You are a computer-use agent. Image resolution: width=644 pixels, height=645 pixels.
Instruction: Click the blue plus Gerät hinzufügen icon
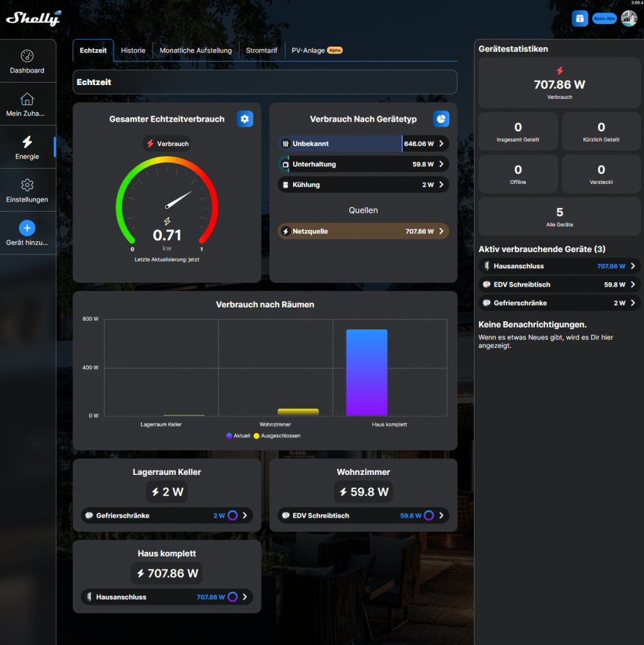click(27, 228)
